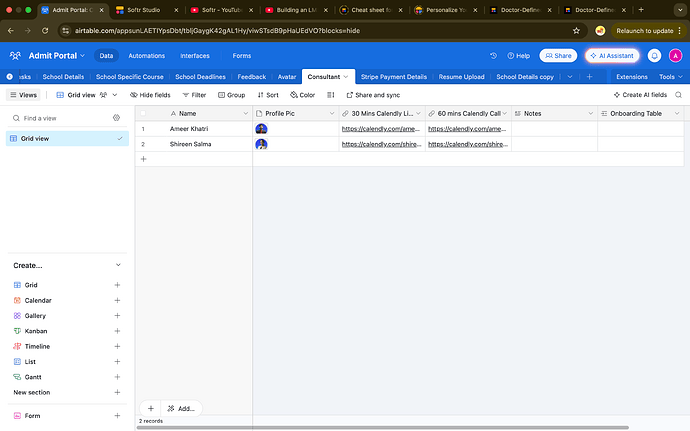Viewport: 690px width, 431px height.
Task: Add a new Gantt view with plus
Action: point(117,377)
